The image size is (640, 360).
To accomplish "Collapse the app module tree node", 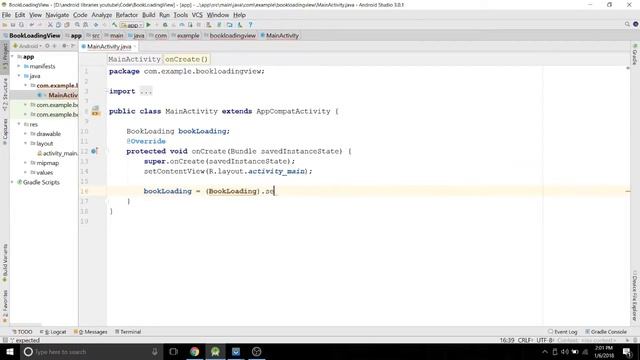I will tap(13, 57).
